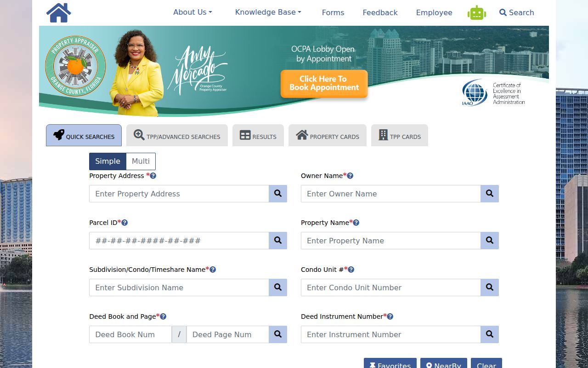Viewport: 588px width, 368px height.
Task: Show help for Property Name question mark
Action: click(356, 223)
